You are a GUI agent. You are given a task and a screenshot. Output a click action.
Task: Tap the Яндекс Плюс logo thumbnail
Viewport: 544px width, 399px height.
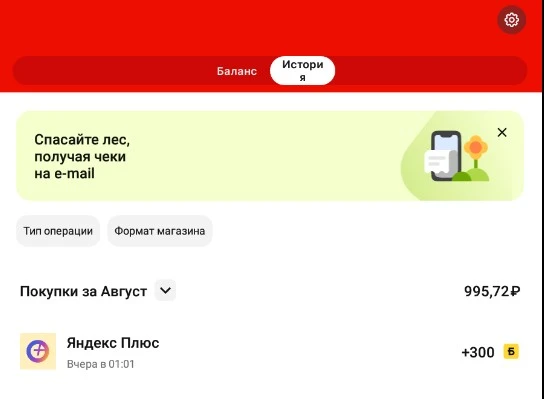click(x=38, y=351)
